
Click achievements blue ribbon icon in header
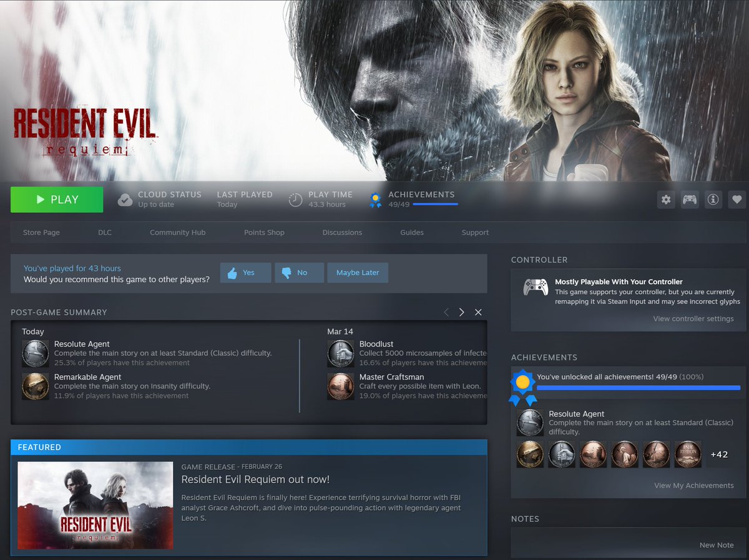point(375,200)
